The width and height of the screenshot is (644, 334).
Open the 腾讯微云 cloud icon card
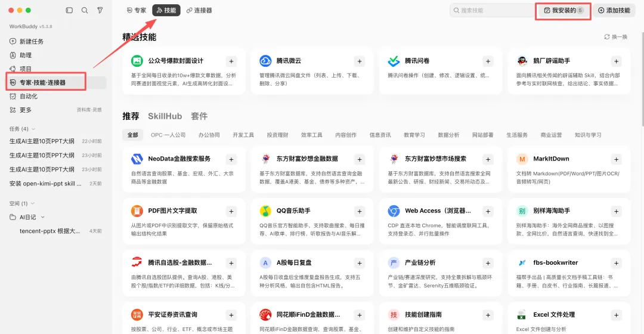[x=265, y=61]
